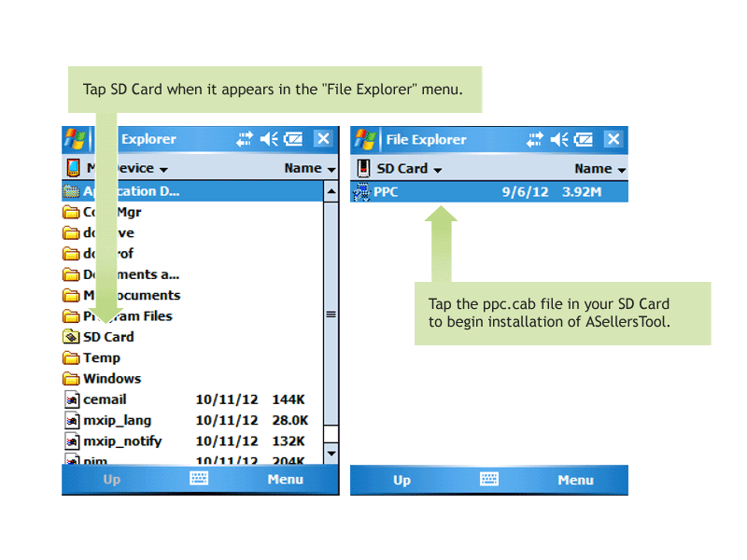This screenshot has width=747, height=560.
Task: Tap the mxip_notify file icon
Action: tap(72, 441)
